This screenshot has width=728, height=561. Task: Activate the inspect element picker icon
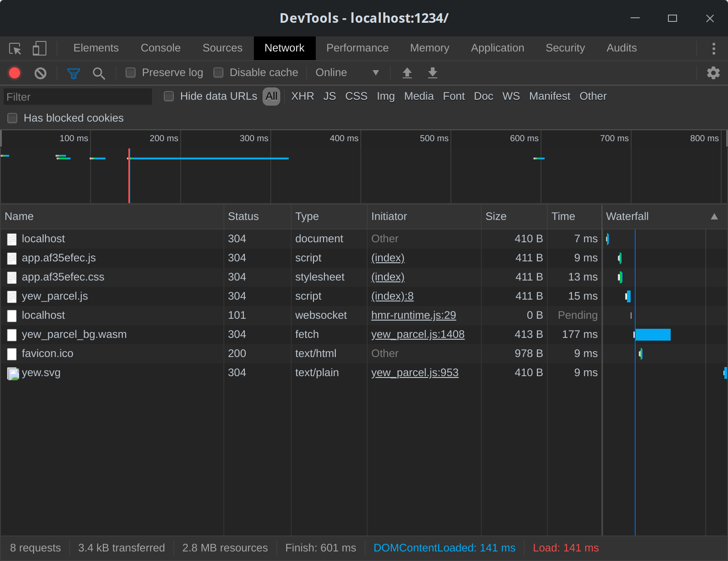click(15, 48)
